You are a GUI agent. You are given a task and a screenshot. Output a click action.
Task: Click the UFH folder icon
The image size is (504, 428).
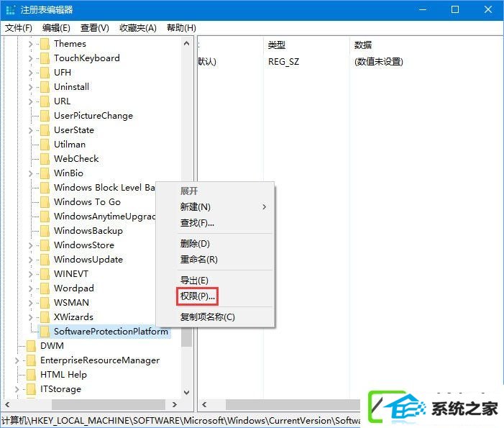point(45,73)
